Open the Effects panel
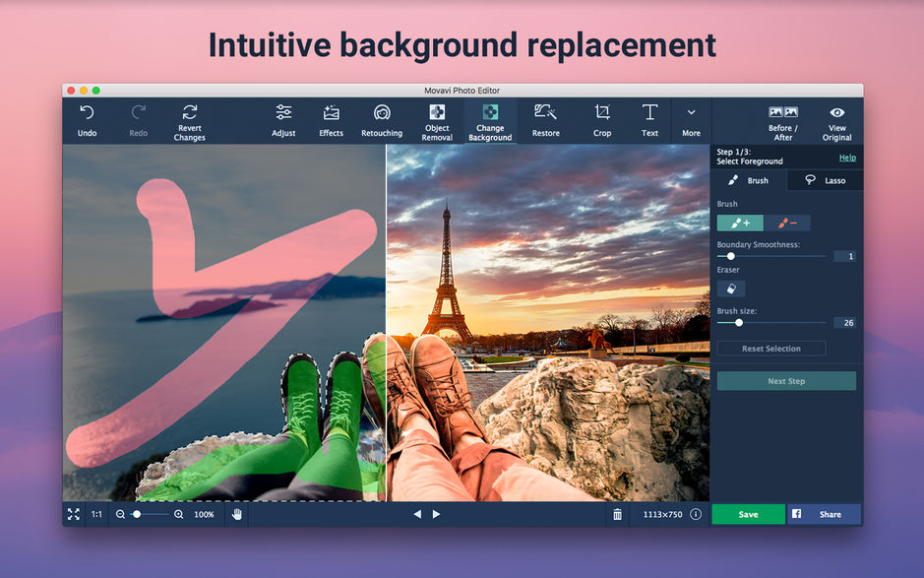Image resolution: width=924 pixels, height=578 pixels. (x=331, y=120)
